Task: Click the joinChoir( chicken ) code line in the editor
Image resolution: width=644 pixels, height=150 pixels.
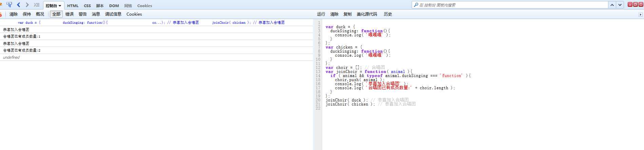Action: (370, 104)
